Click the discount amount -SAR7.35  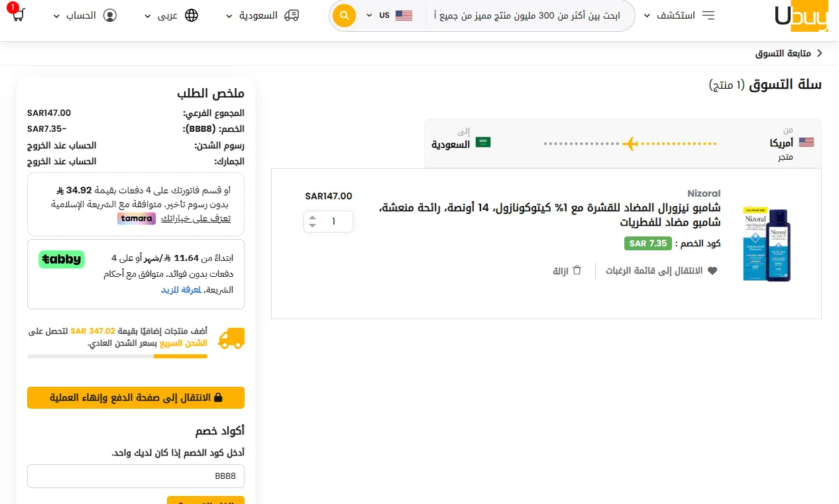(x=46, y=128)
